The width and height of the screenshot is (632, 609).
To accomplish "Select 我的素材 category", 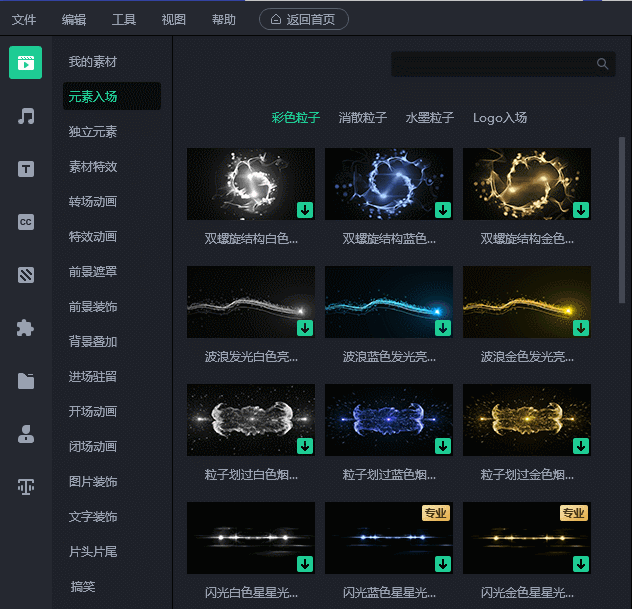I will [x=93, y=62].
